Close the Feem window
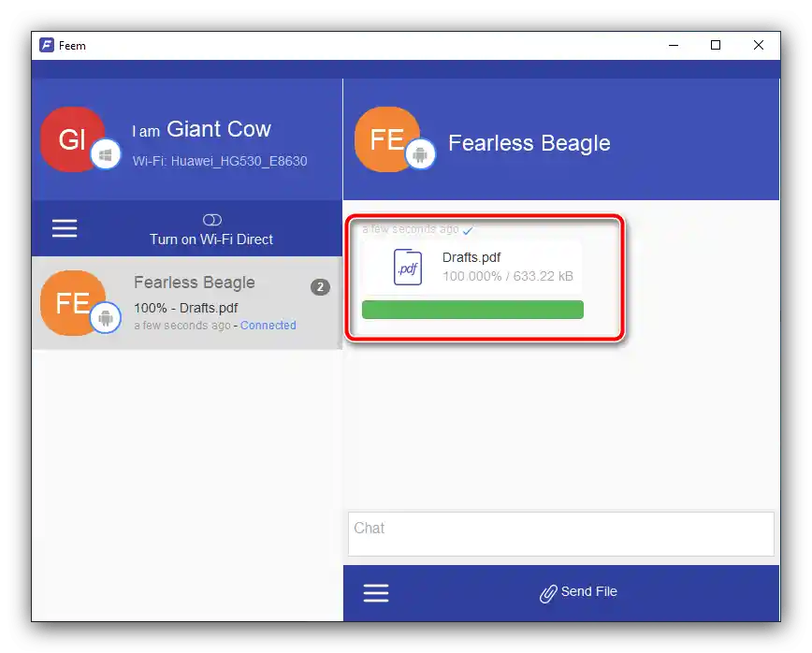 pyautogui.click(x=758, y=45)
